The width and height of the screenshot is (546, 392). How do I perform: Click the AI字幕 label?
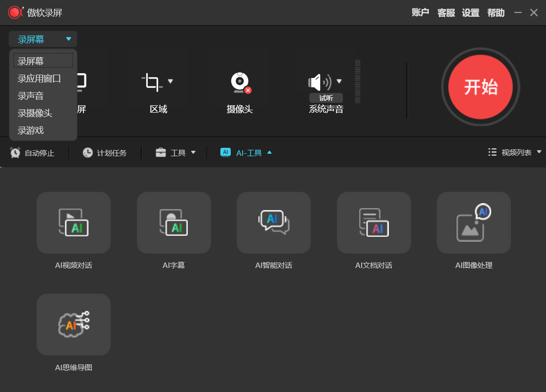174,265
